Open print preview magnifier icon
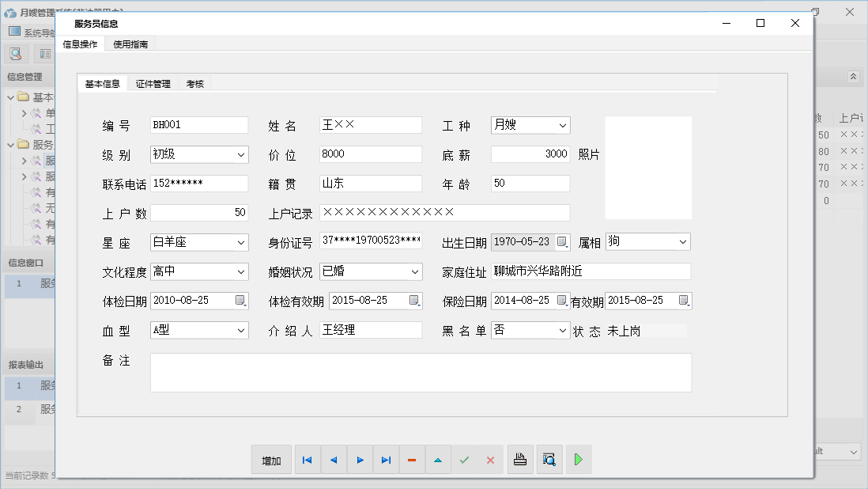This screenshot has width=868, height=489. tap(549, 460)
